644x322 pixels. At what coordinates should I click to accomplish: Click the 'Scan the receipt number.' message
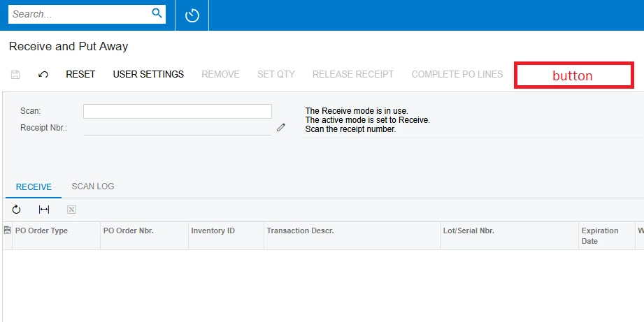350,129
